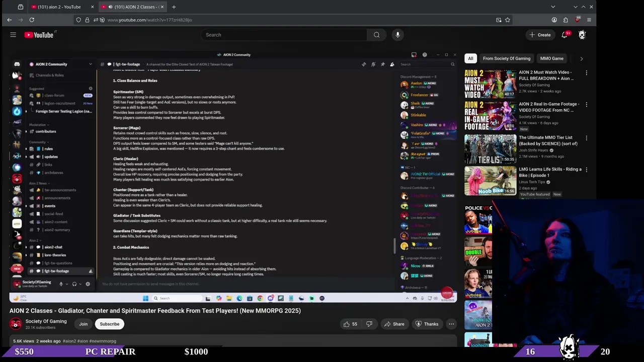
Task: Click the Share button
Action: 394,324
